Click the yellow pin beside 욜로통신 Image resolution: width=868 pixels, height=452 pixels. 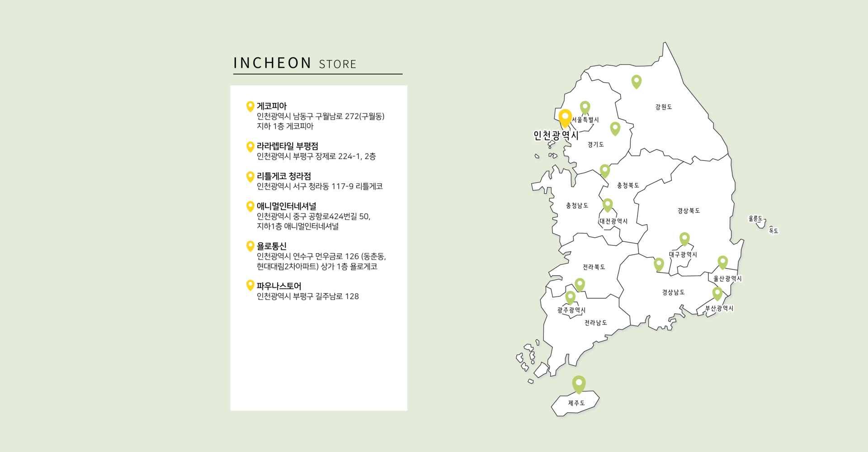[x=250, y=246]
